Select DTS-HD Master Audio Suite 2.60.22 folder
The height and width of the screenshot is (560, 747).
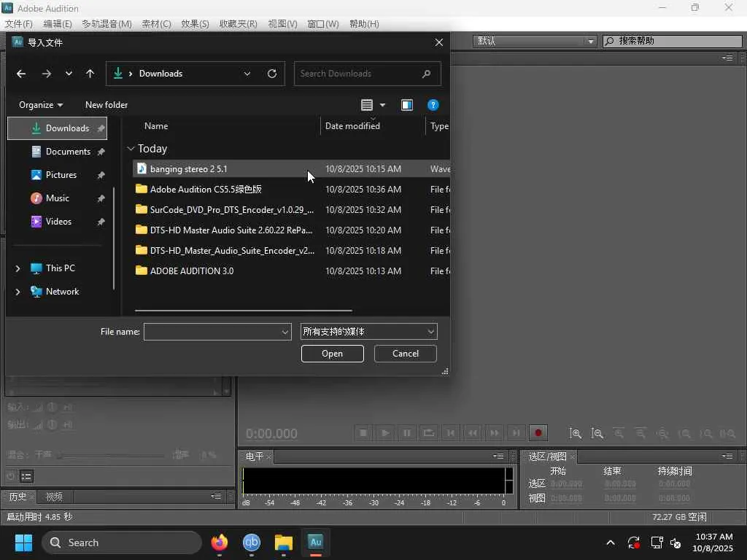tap(291, 230)
